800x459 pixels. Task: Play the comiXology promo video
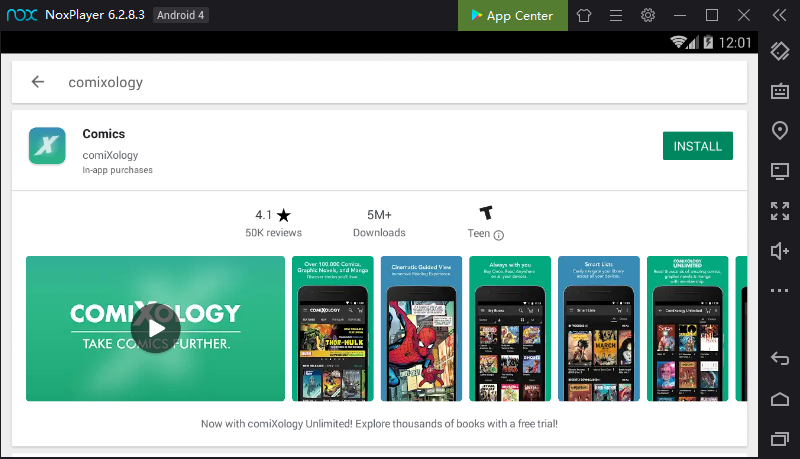(x=155, y=328)
